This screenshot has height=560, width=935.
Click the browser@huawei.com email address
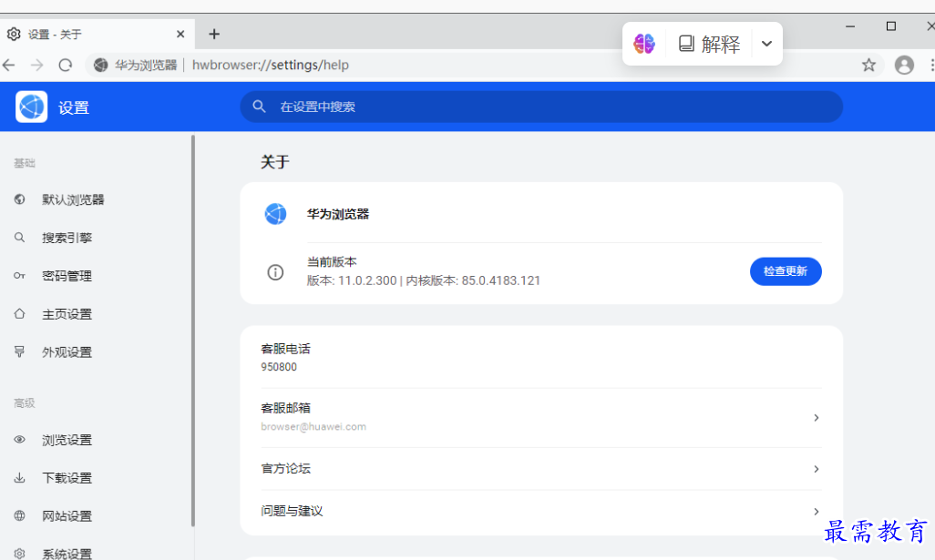[x=313, y=426]
